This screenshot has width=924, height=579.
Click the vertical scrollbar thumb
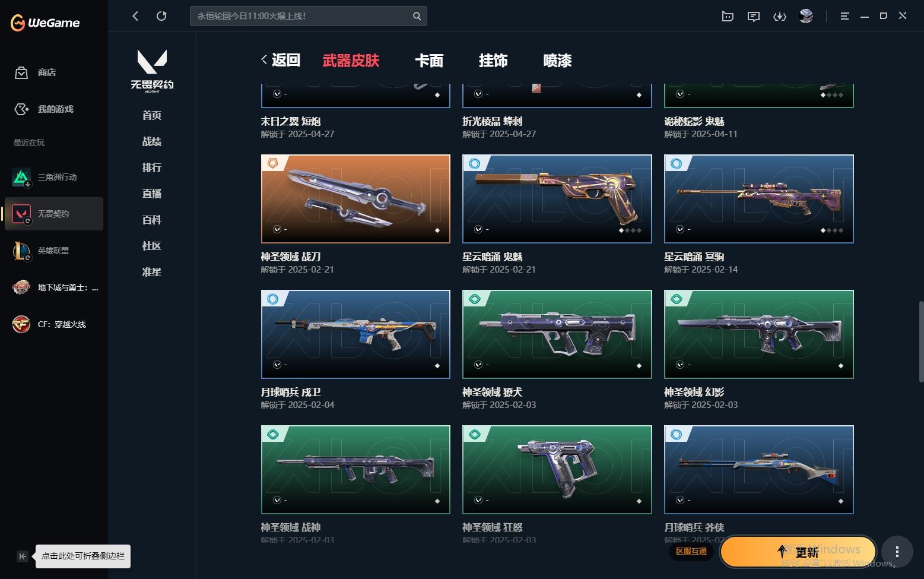click(921, 341)
